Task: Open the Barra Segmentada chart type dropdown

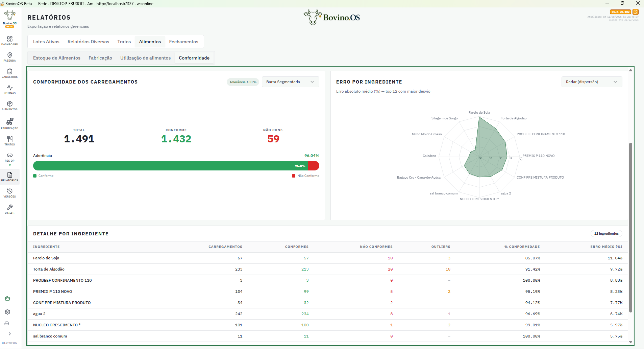Action: 290,82
